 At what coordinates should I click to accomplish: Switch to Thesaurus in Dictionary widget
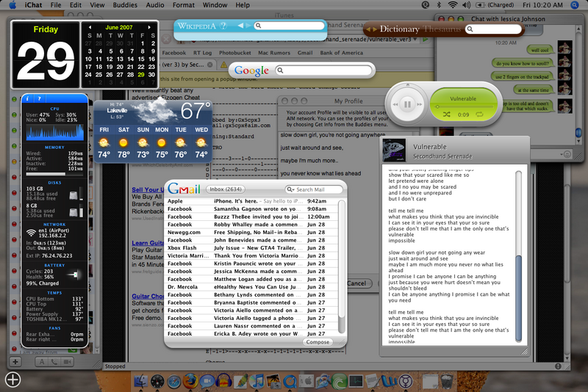442,29
